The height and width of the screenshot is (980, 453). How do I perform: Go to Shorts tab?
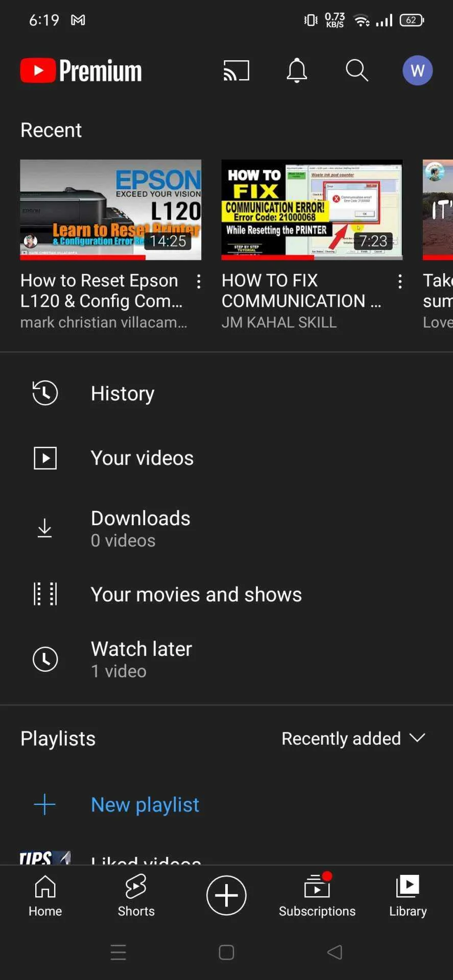[x=136, y=895]
